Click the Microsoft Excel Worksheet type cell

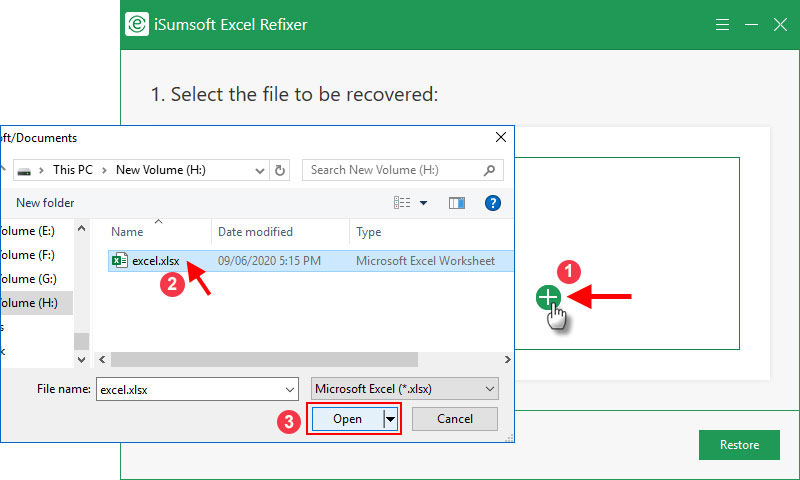425,261
